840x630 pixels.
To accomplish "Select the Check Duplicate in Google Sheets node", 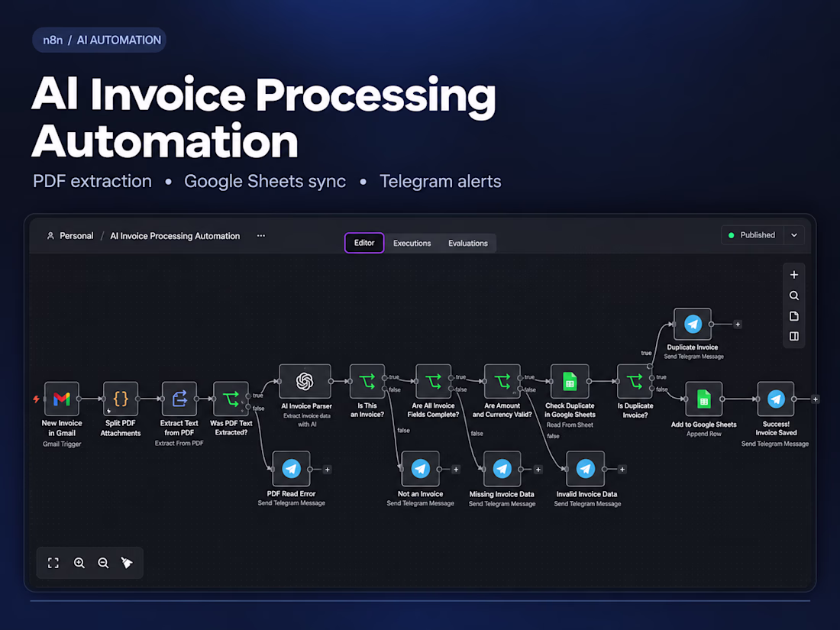I will 570,381.
